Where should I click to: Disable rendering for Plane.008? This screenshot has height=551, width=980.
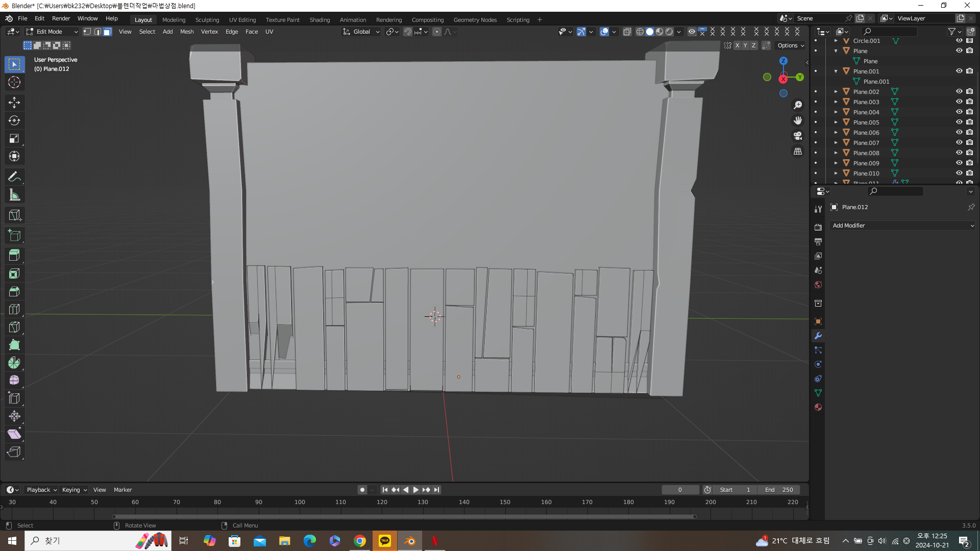point(970,153)
